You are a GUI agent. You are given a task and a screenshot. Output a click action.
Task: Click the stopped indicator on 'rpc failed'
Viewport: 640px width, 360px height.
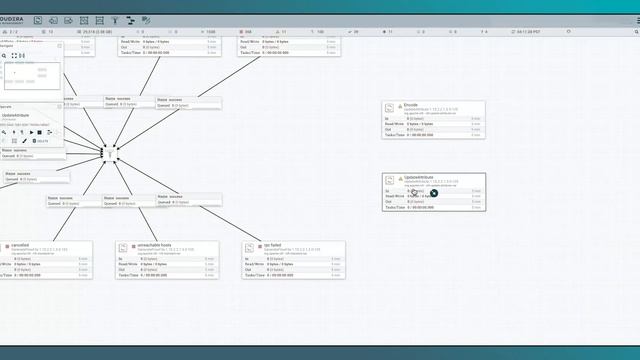(x=260, y=247)
